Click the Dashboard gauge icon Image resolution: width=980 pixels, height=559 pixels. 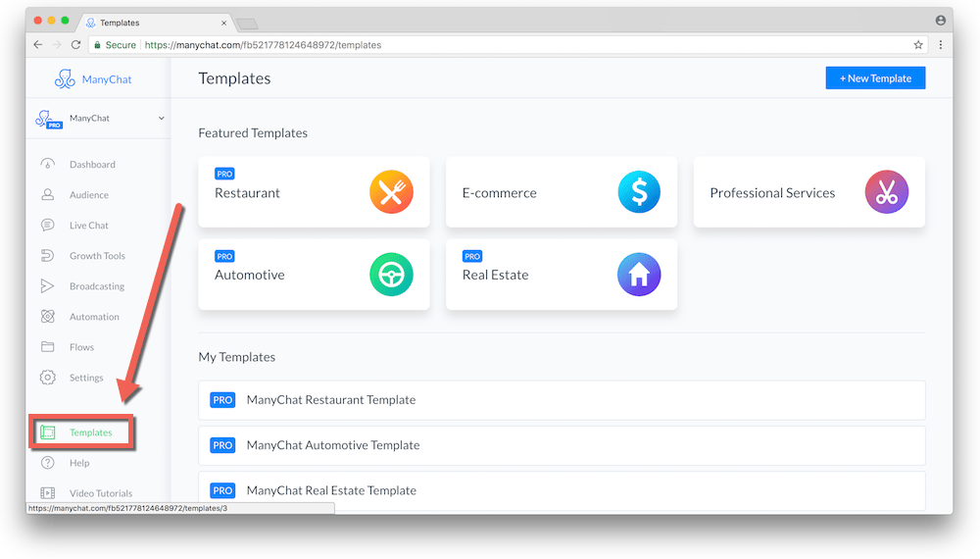click(47, 164)
